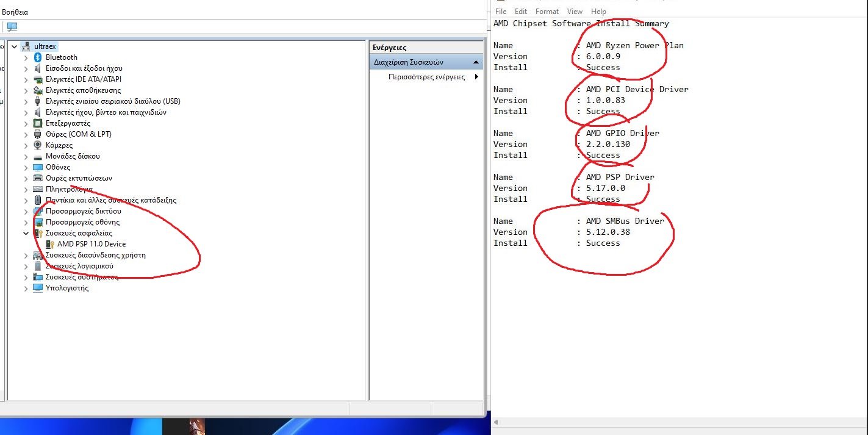Viewport: 868px width, 435px height.
Task: Click the monitor toolbar icon in Device Manager
Action: [x=12, y=27]
